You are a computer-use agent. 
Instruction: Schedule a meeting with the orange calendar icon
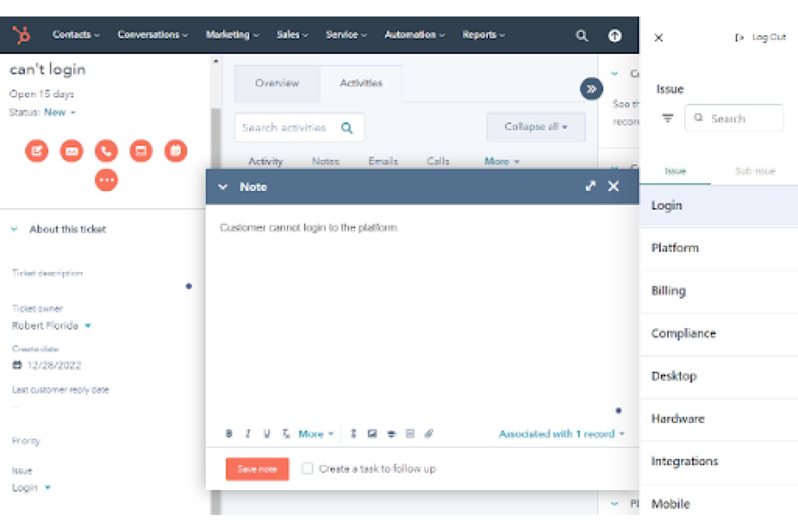(176, 151)
